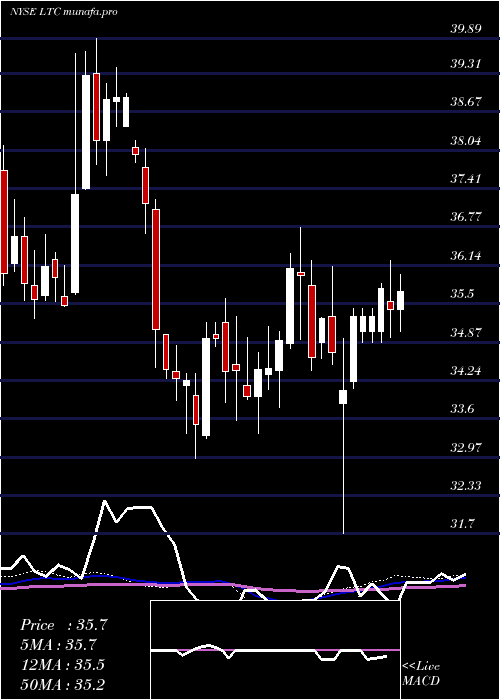Viewport: 500px width, 700px height.
Task: Select the 36.77 price axis label
Action: click(x=466, y=217)
